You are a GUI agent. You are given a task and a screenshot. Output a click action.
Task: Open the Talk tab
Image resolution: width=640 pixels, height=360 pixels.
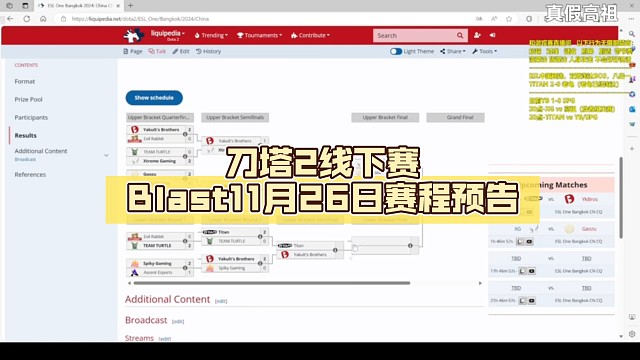157,51
